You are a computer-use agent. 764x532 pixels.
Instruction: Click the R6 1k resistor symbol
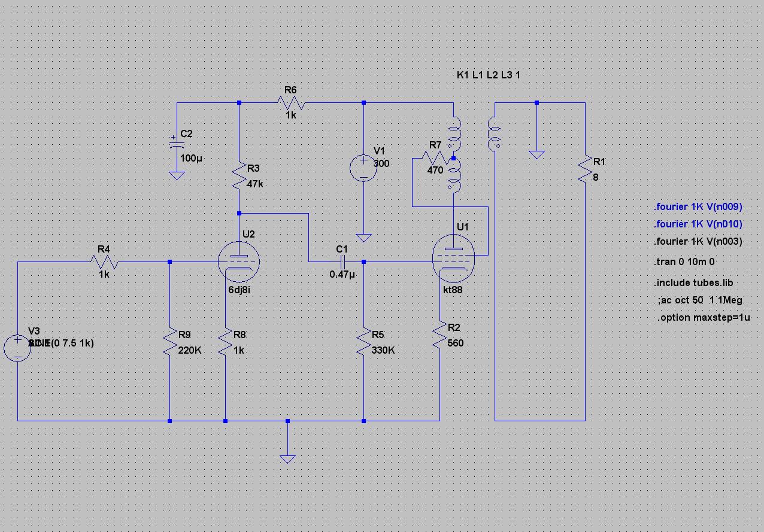291,103
